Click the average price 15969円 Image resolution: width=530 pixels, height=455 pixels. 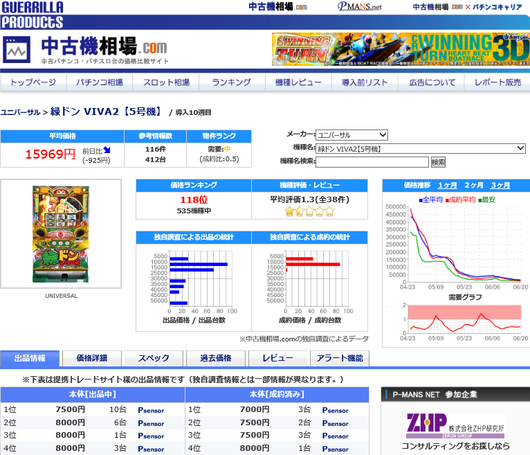point(50,154)
